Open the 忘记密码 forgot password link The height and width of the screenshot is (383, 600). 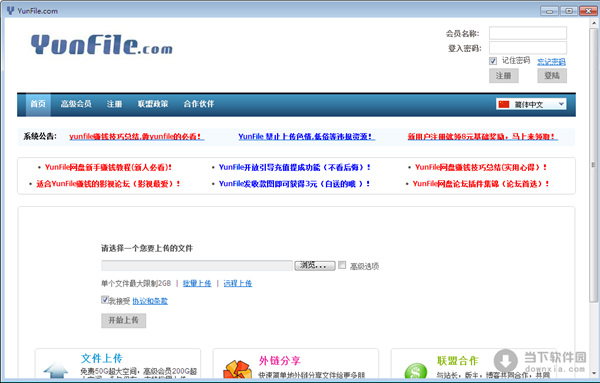tap(551, 61)
